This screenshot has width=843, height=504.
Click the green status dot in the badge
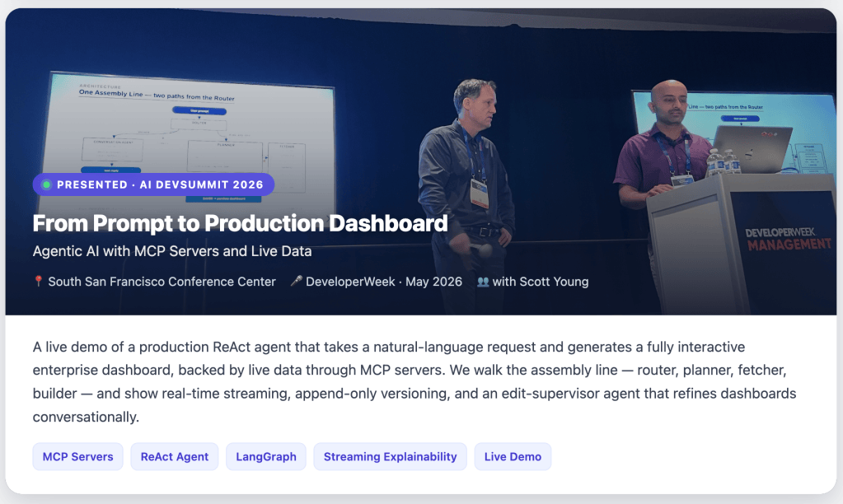coord(46,184)
